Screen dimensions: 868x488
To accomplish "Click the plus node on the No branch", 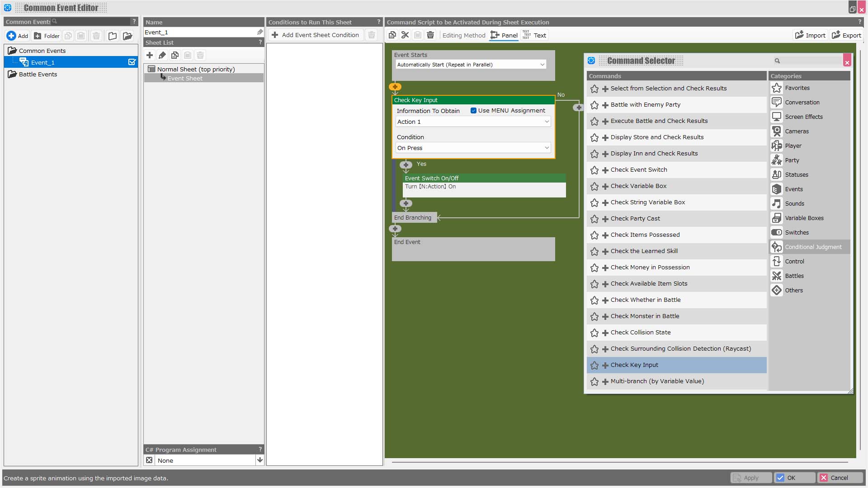I will (579, 108).
